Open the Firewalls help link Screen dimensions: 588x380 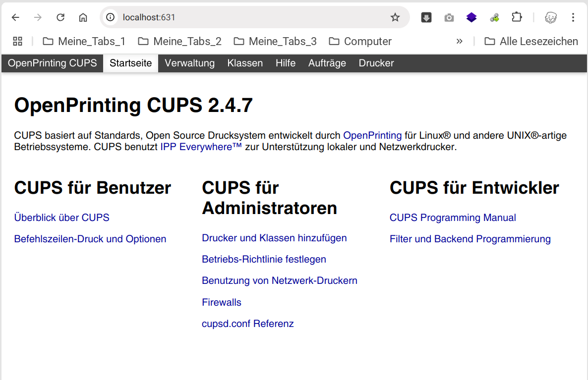tap(221, 302)
